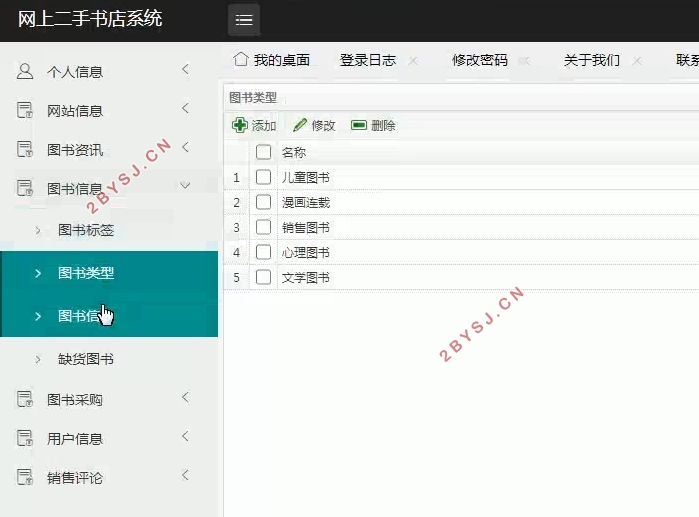Click the 图书类型 panel title
The image size is (699, 517).
(x=253, y=97)
